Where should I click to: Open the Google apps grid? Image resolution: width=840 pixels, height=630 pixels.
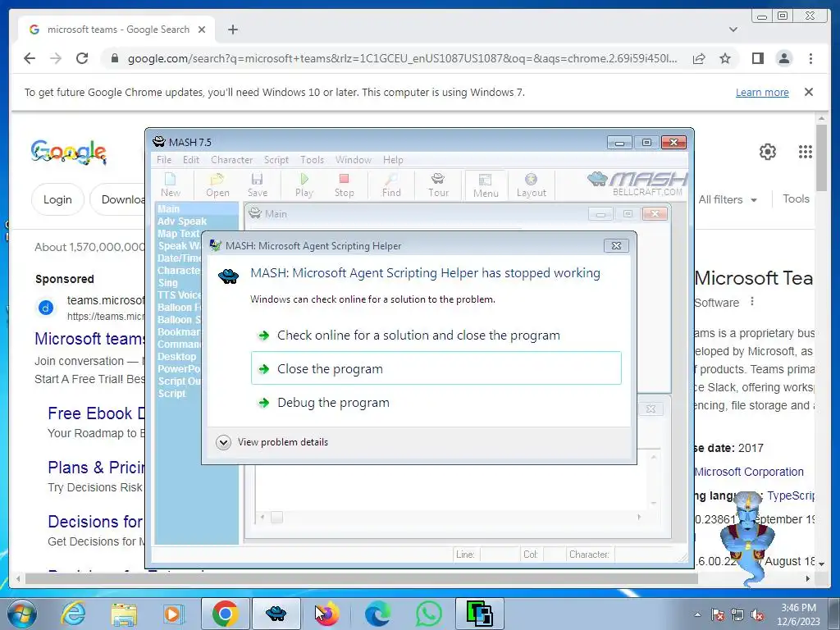806,152
